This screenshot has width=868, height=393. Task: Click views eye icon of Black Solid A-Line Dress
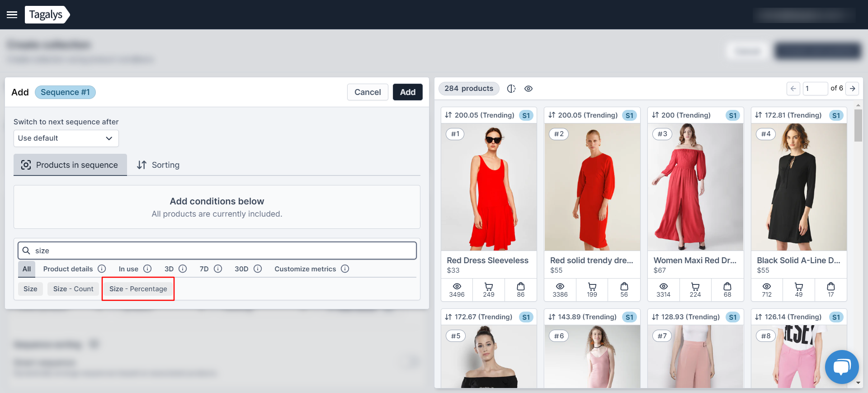click(x=767, y=286)
